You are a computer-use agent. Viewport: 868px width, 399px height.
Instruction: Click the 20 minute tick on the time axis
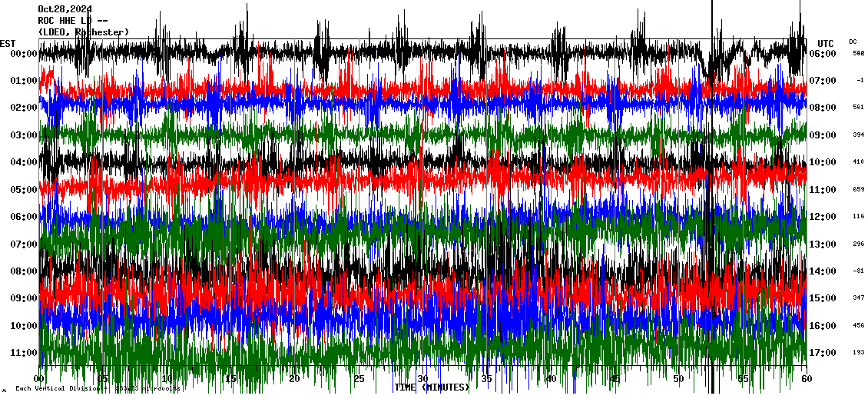[295, 379]
